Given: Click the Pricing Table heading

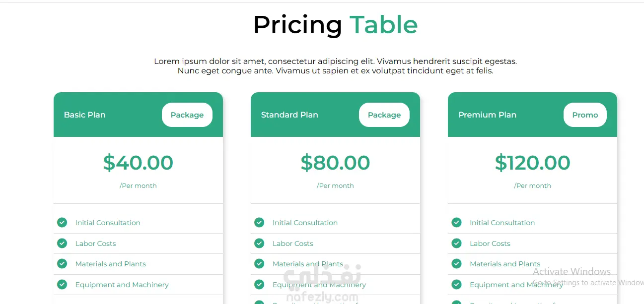Looking at the screenshot, I should click(335, 25).
